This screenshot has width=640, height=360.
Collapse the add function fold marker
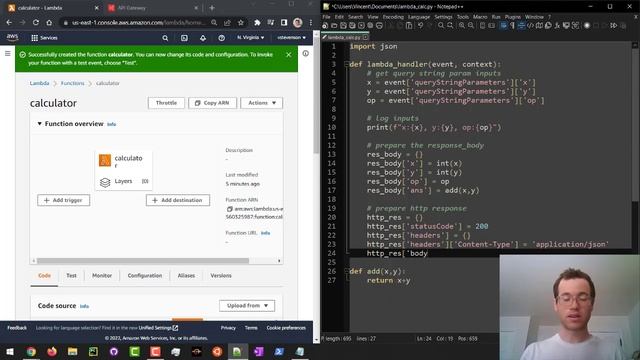[347, 271]
